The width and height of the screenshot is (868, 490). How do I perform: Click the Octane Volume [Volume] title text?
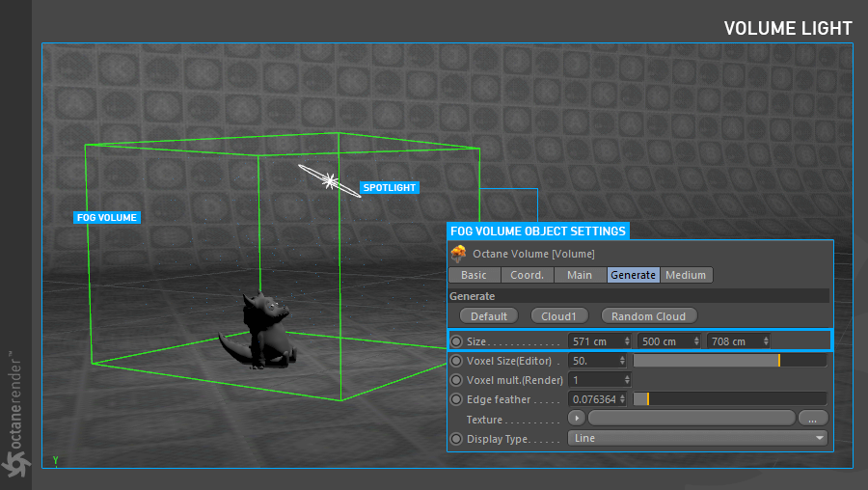[533, 254]
